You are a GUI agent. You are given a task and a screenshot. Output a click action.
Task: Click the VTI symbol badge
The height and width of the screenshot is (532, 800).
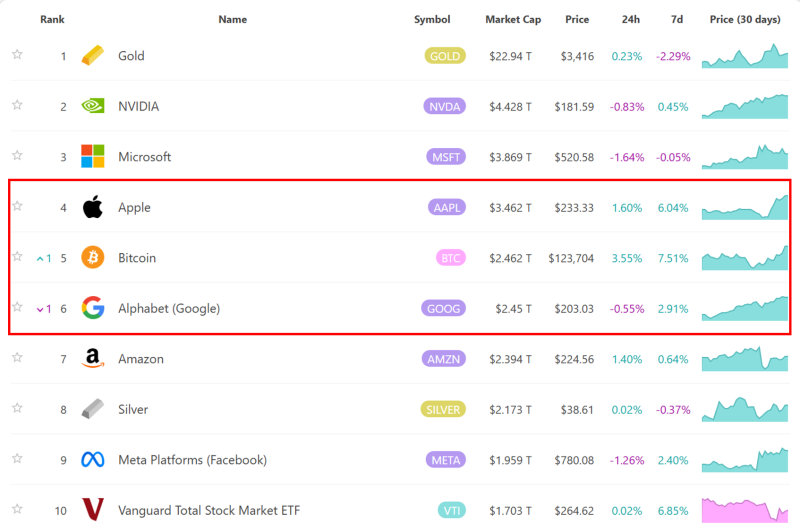point(452,510)
